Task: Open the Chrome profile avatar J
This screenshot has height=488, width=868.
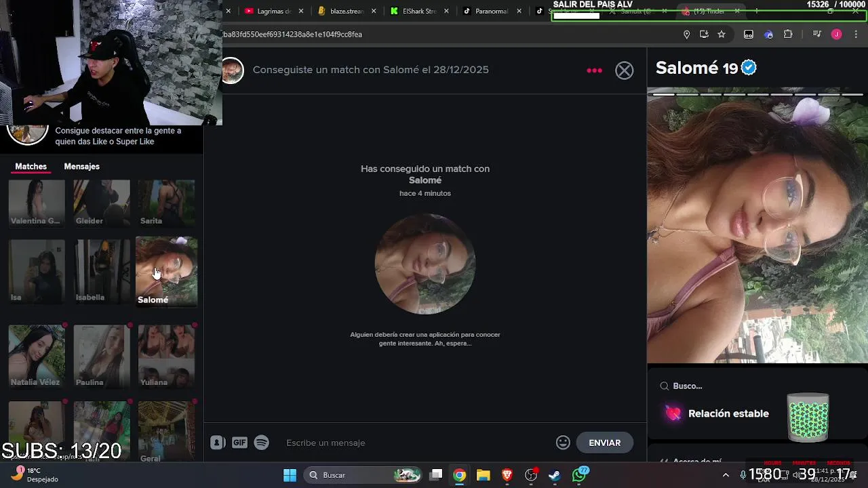Action: [x=837, y=35]
